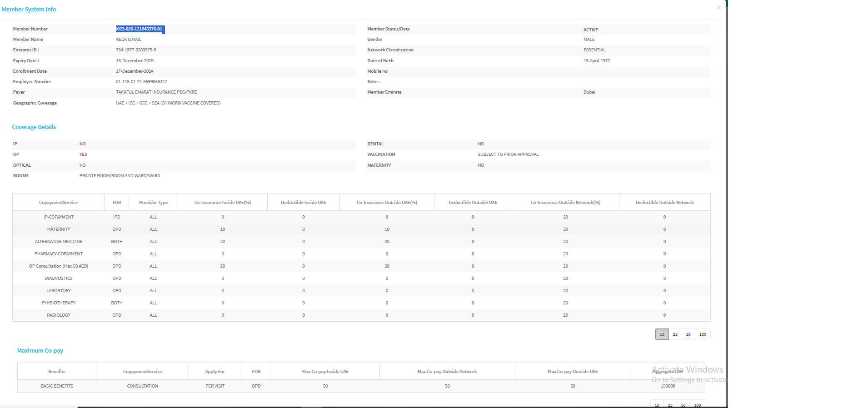Click the Max Co-pay Outside UAE header

pyautogui.click(x=573, y=372)
